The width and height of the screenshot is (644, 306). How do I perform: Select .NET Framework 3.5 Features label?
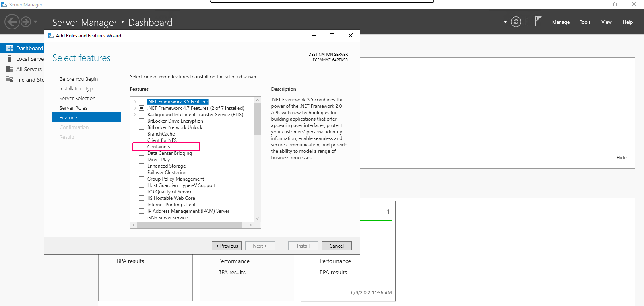(178, 102)
